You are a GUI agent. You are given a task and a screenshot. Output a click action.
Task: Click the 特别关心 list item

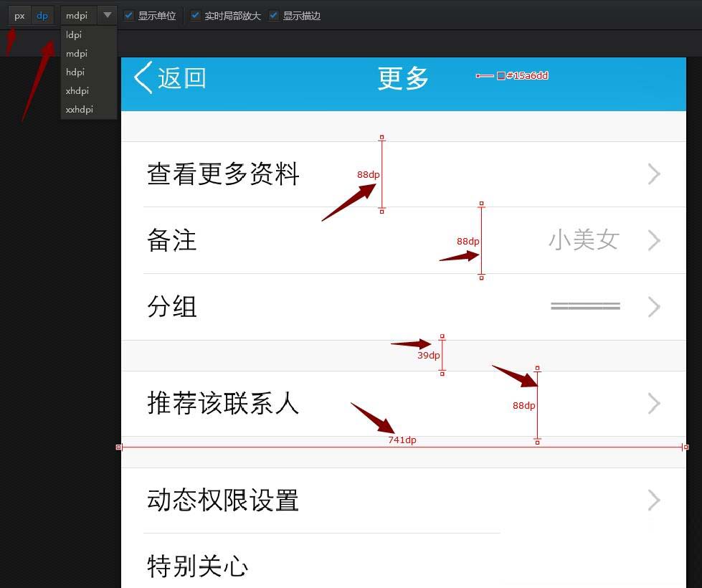point(196,566)
